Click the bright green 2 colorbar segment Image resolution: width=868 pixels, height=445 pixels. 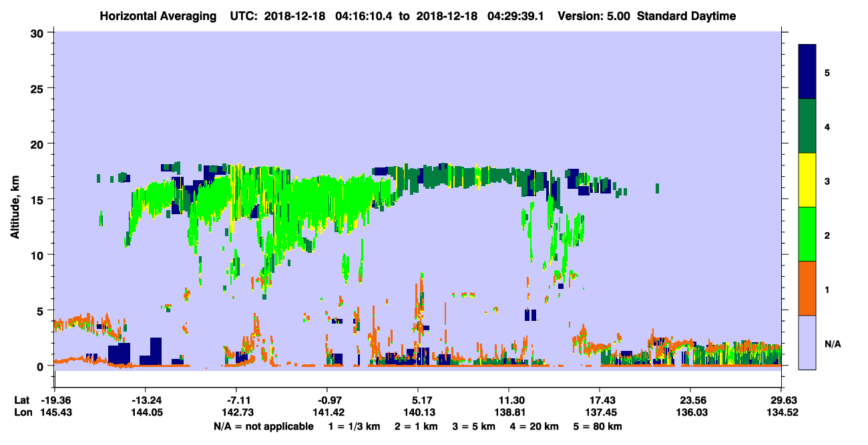pos(807,234)
